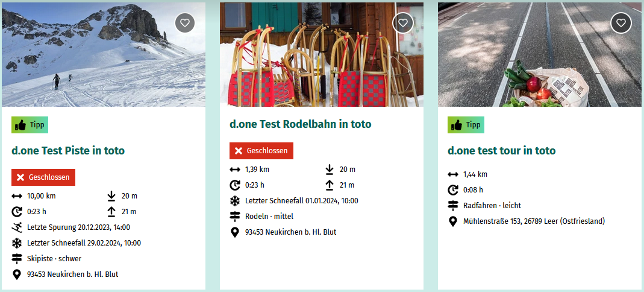This screenshot has width=644, height=292.
Task: Favorite the d.one Test Piste card
Action: click(185, 23)
